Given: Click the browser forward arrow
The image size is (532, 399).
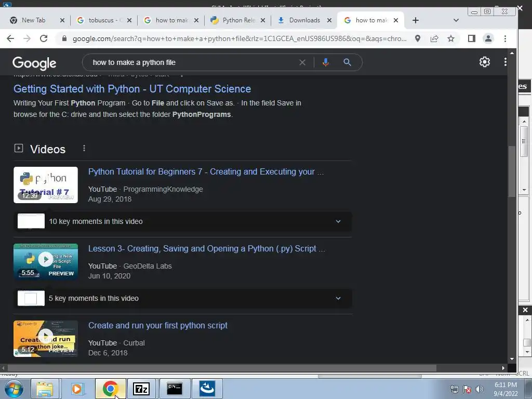Looking at the screenshot, I should click(27, 38).
